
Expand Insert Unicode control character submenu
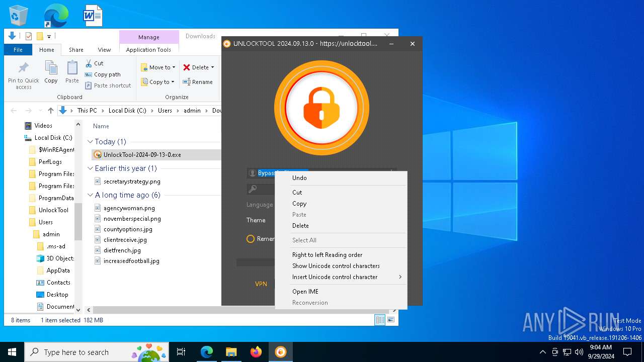click(341, 277)
